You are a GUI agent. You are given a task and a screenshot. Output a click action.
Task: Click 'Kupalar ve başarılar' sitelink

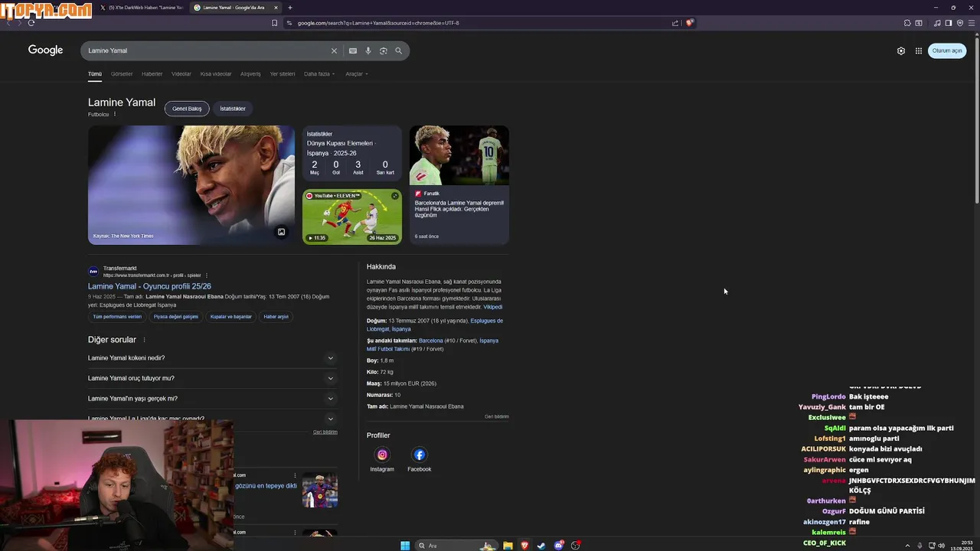pos(231,317)
